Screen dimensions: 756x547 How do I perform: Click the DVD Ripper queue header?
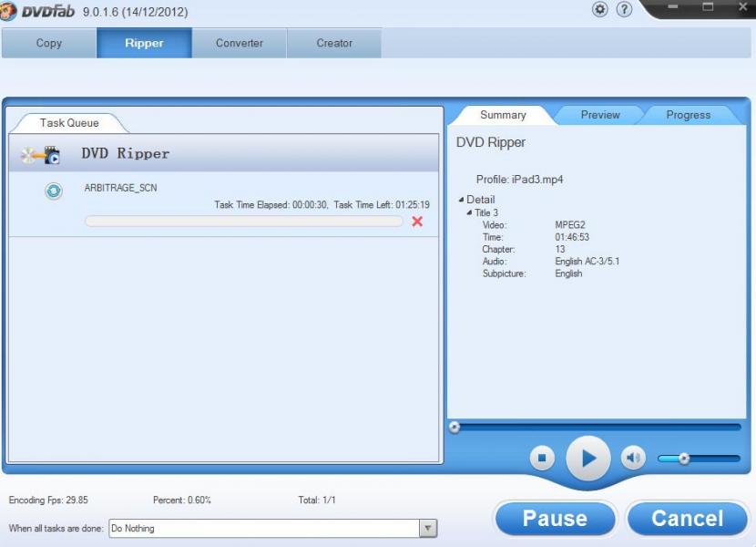click(224, 153)
